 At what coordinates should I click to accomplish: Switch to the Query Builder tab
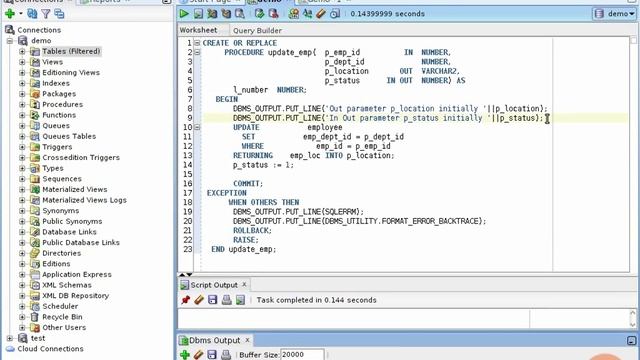(x=257, y=31)
